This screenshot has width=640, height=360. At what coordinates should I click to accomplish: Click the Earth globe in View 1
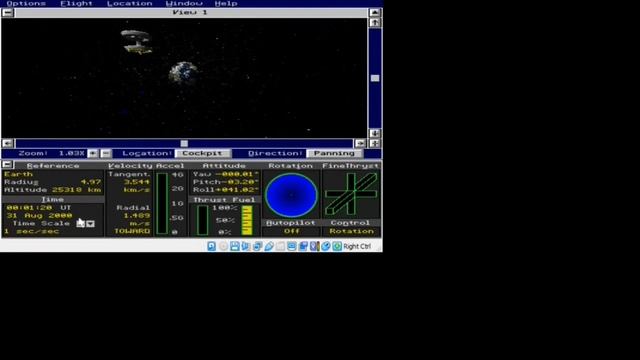coord(183,73)
